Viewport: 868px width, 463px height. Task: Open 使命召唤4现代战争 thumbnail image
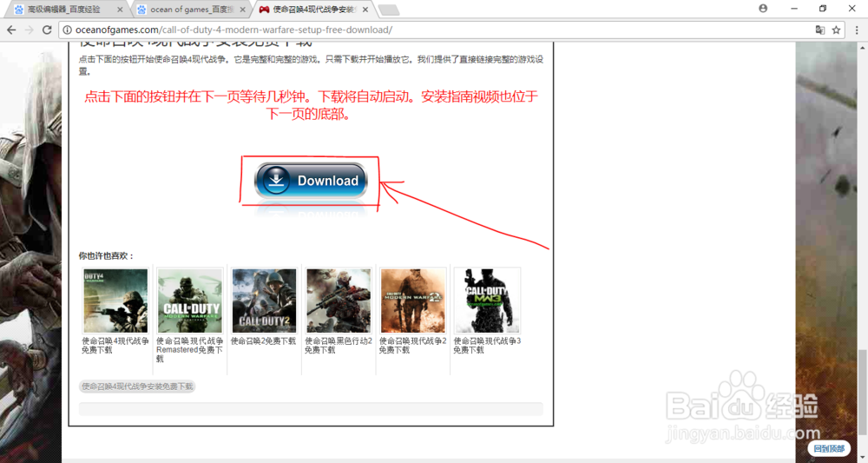click(x=115, y=301)
